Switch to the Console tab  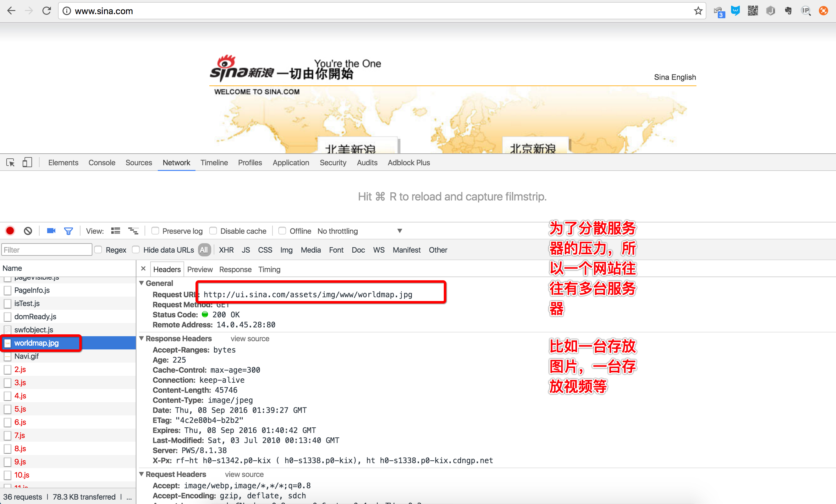click(102, 163)
